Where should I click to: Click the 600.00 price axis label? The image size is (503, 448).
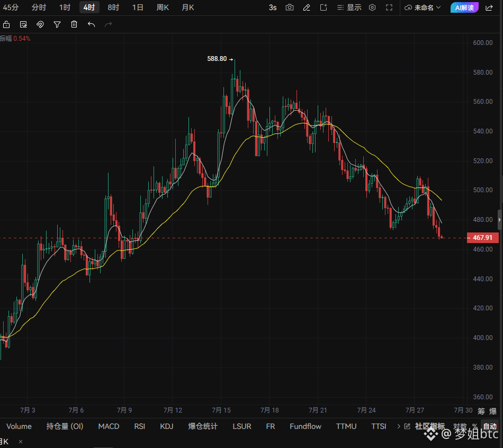[x=483, y=43]
